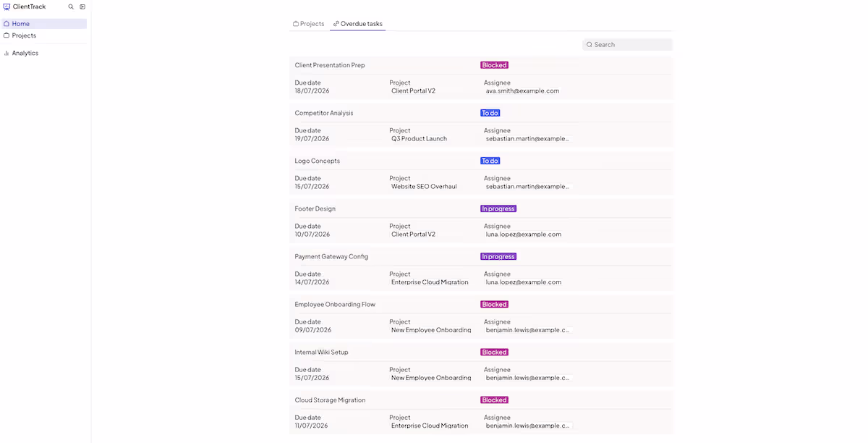Click the magnifier icon in the Search box
This screenshot has height=443, width=868.
tap(590, 45)
